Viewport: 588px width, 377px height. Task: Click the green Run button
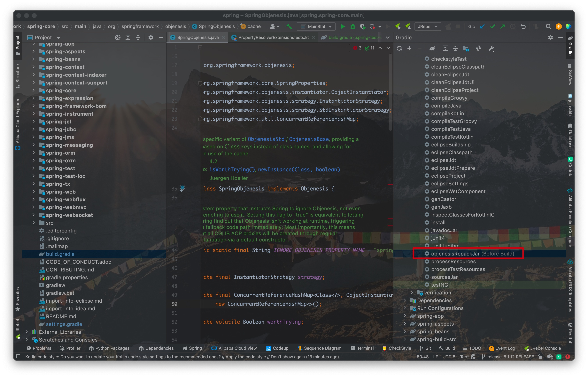pyautogui.click(x=343, y=26)
